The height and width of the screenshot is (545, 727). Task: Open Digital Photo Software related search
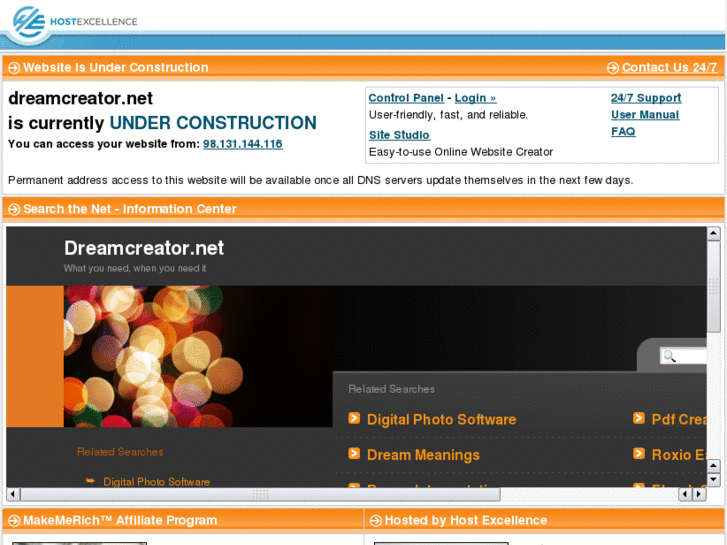pyautogui.click(x=441, y=419)
